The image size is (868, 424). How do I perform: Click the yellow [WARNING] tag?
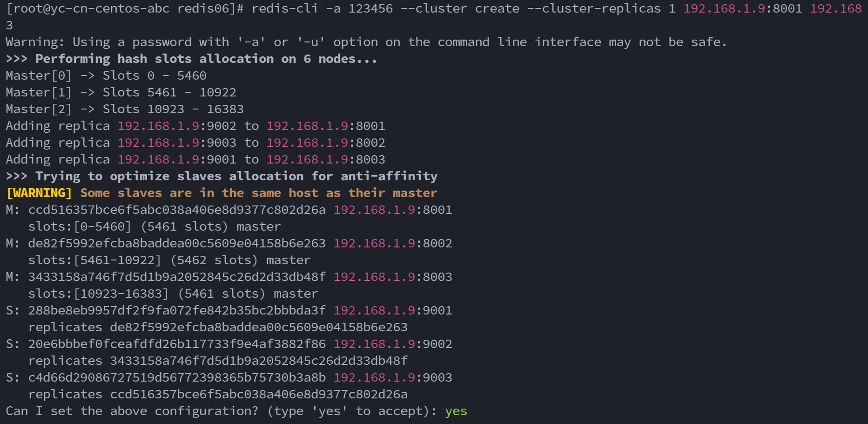coord(39,193)
